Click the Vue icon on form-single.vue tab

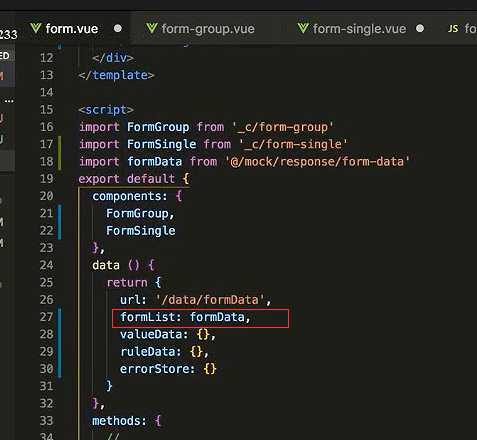tap(303, 28)
